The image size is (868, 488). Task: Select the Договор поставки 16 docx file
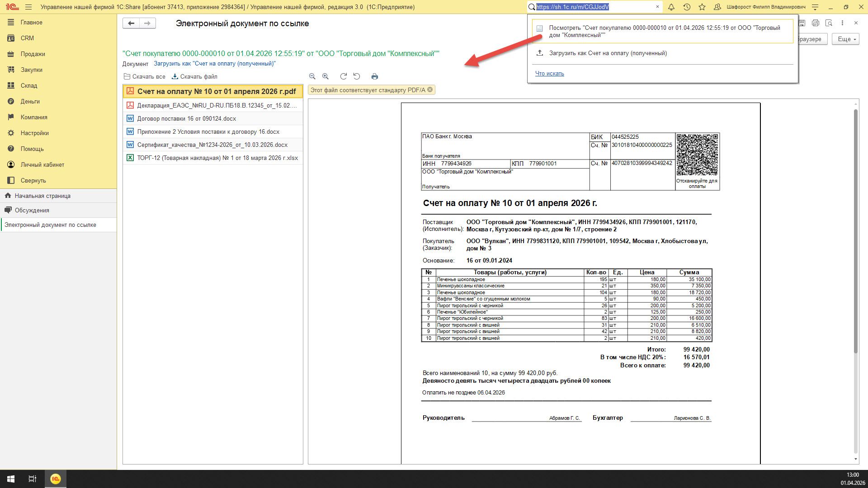[186, 118]
